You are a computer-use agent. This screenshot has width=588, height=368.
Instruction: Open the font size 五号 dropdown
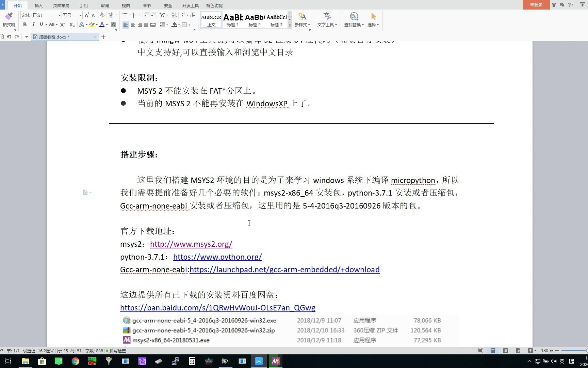click(x=80, y=15)
